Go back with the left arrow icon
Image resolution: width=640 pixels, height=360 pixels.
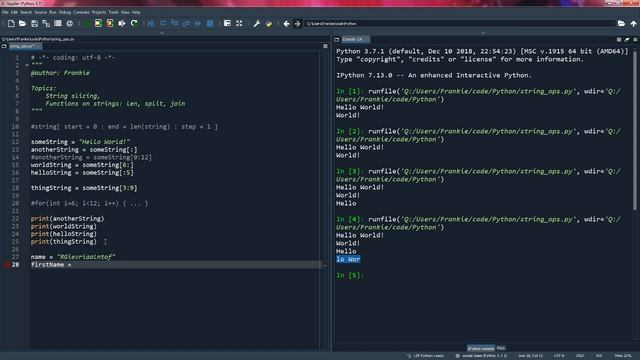tap(287, 24)
